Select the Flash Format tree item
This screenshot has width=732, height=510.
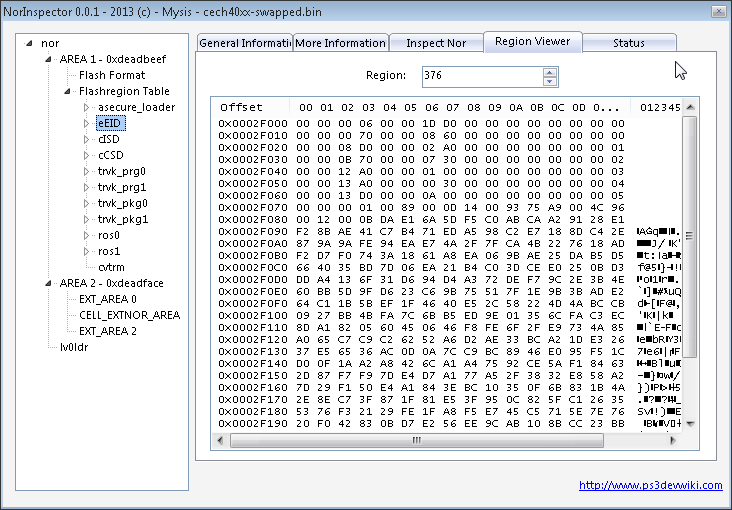point(112,75)
